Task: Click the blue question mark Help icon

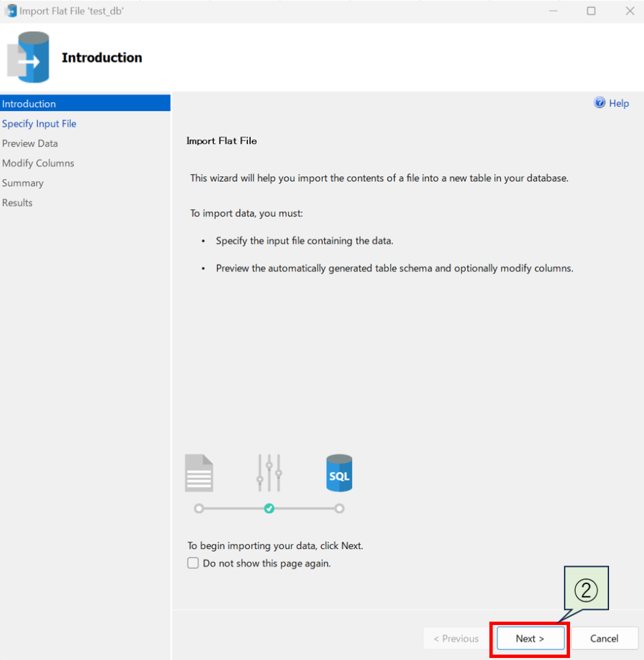Action: 600,103
